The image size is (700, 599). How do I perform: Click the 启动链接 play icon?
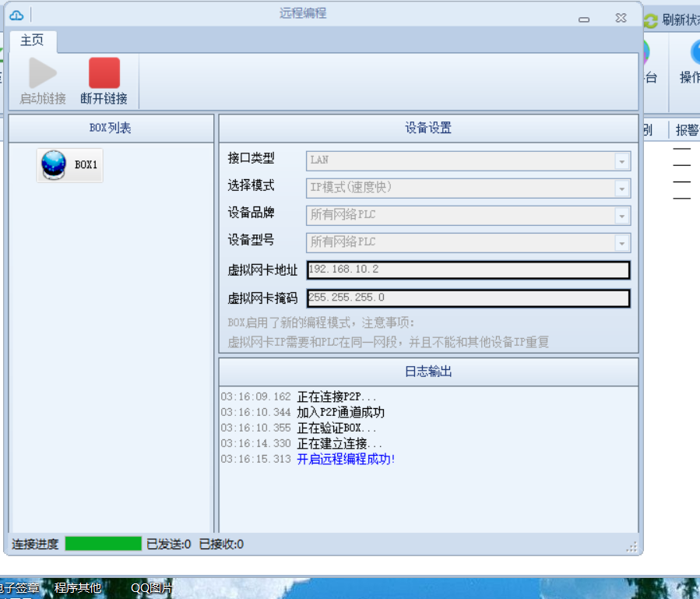[x=43, y=73]
